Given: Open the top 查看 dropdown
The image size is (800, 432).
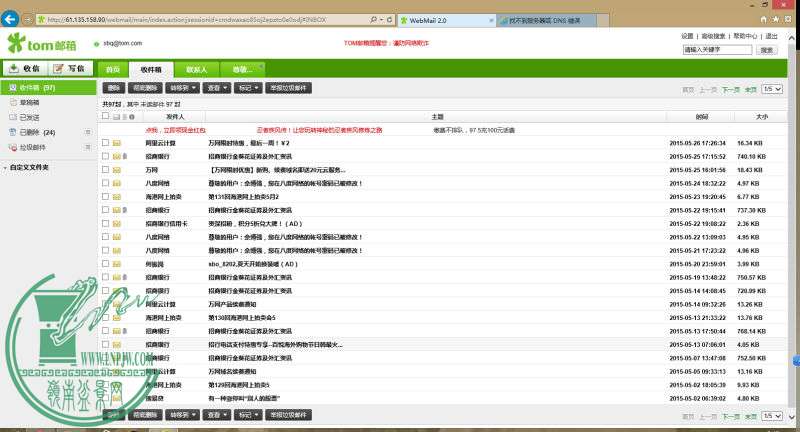Looking at the screenshot, I should (217, 88).
